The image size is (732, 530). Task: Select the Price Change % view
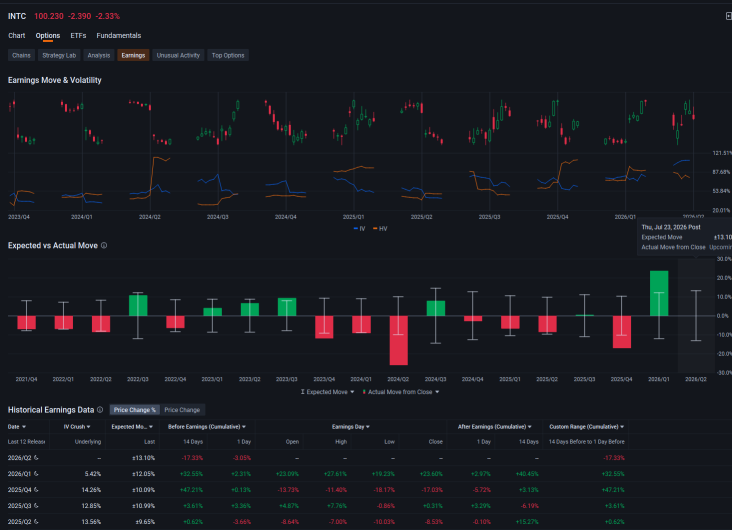tap(135, 410)
